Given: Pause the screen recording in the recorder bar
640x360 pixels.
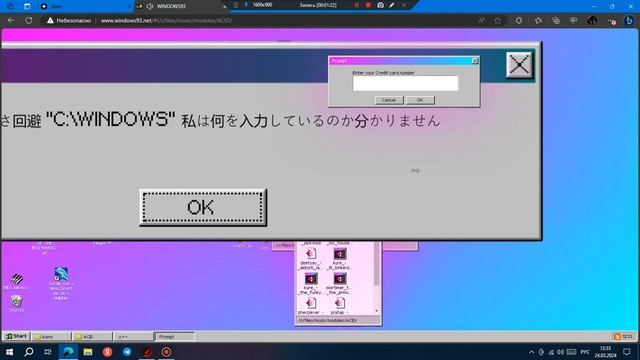Looking at the screenshot, I should click(357, 5).
